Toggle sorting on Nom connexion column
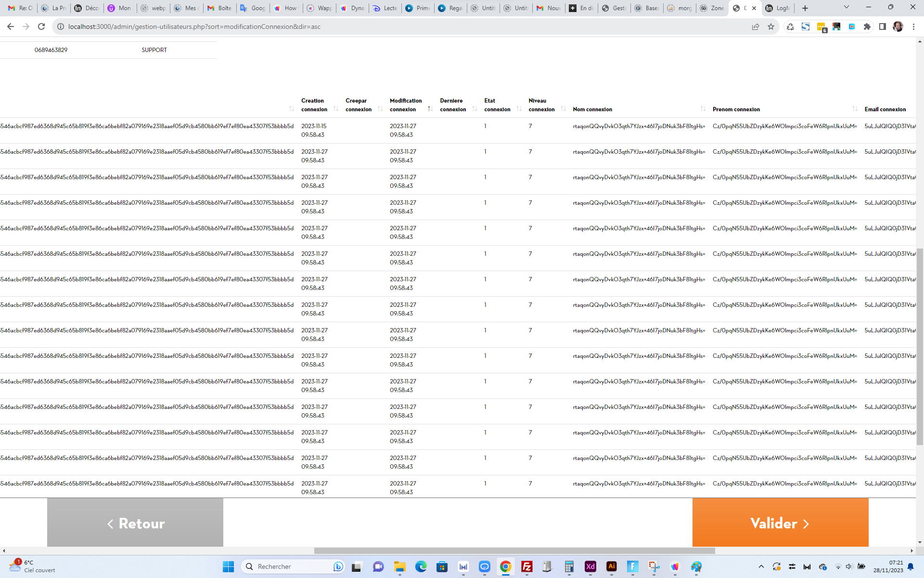Image resolution: width=924 pixels, height=578 pixels. (703, 109)
